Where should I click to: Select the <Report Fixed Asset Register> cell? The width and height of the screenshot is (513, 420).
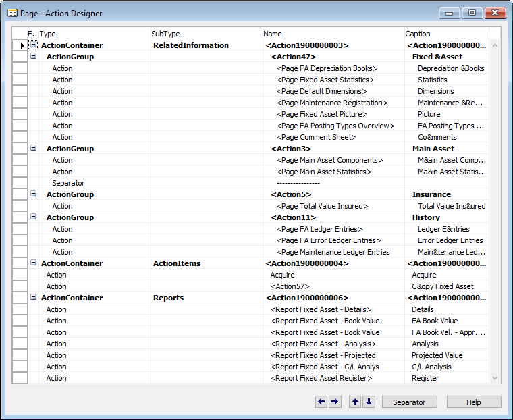click(333, 377)
